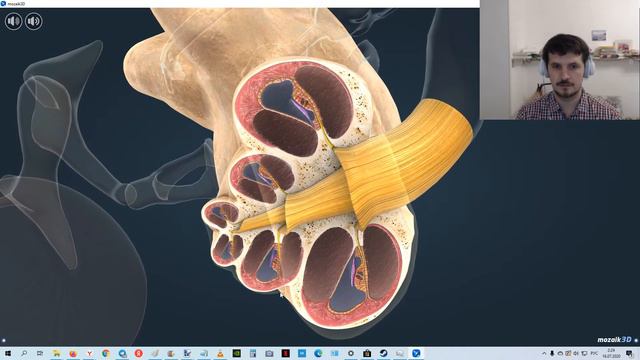This screenshot has width=640, height=360.
Task: Launch Google Chrome from the taskbar
Action: tap(106, 353)
